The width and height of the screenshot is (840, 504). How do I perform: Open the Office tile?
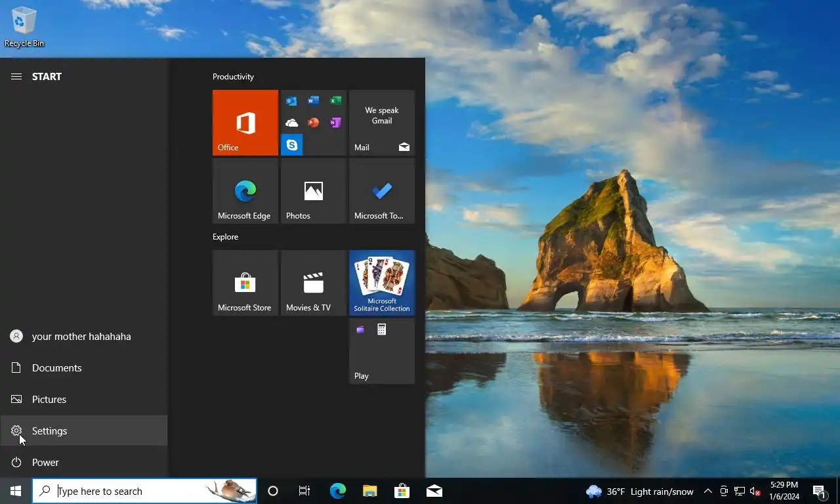[x=245, y=123]
